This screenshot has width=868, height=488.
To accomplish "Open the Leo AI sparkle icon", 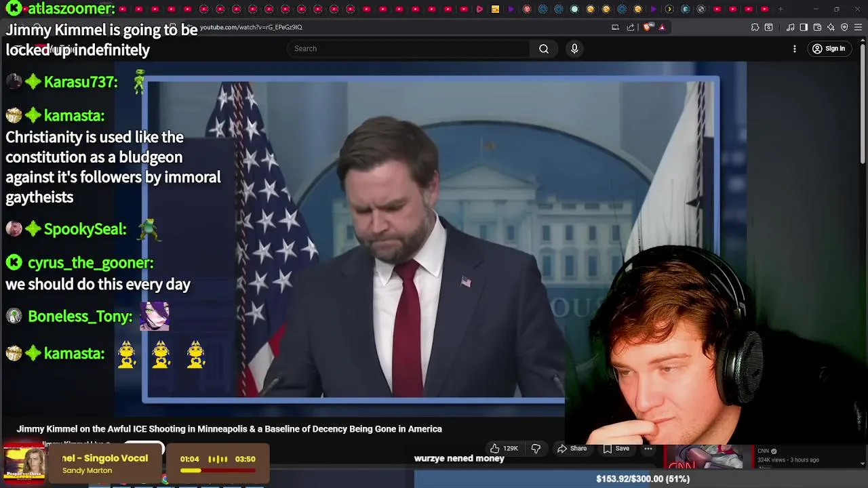I will pos(831,27).
